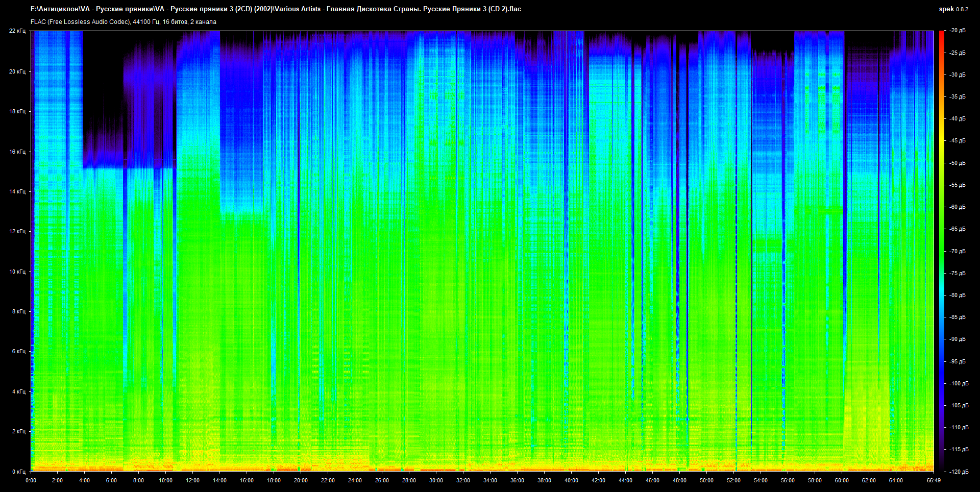980x492 pixels.
Task: Select the 58:00 time axis label
Action: click(x=815, y=480)
